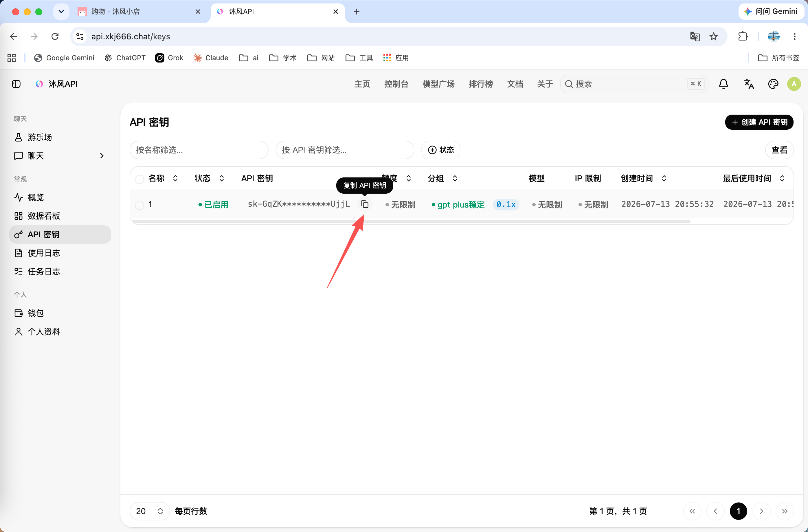Open the notifications bell
The width and height of the screenshot is (808, 532).
[x=723, y=84]
